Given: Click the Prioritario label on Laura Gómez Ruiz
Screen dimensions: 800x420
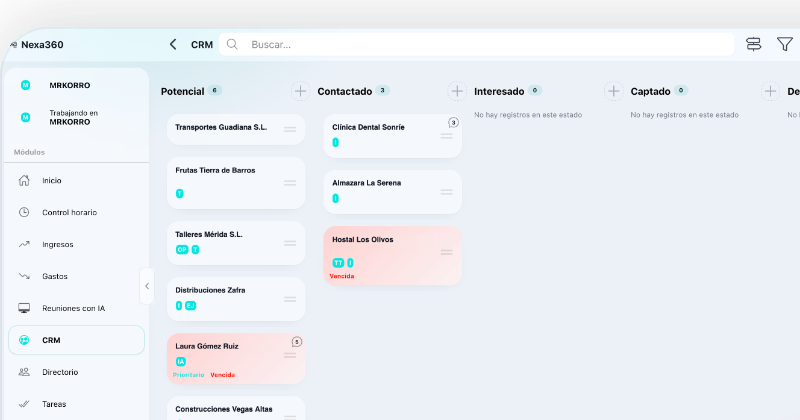Looking at the screenshot, I should pyautogui.click(x=188, y=375).
